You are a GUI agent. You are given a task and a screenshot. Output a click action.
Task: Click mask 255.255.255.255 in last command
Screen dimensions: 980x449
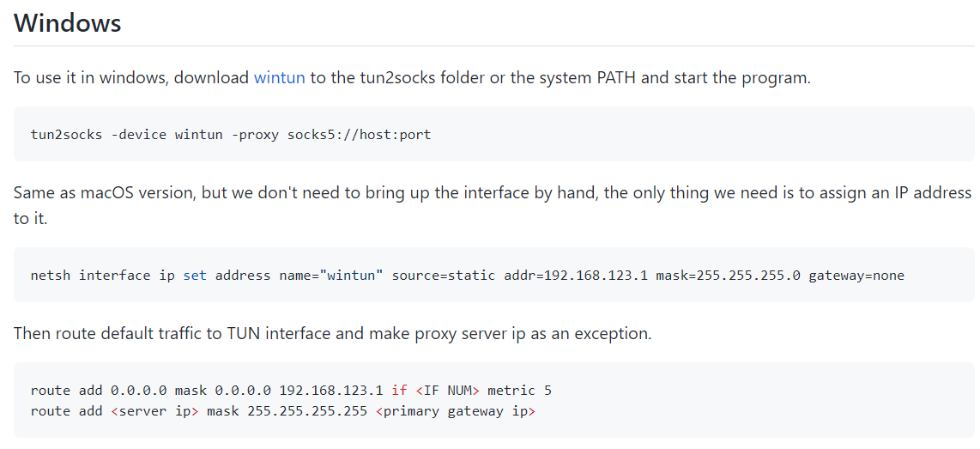click(287, 411)
